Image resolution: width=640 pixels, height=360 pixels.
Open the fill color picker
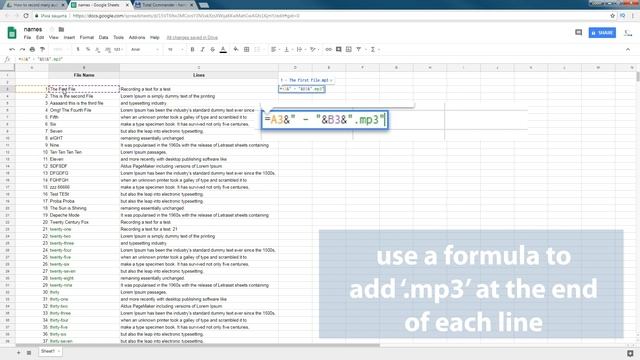(x=236, y=49)
